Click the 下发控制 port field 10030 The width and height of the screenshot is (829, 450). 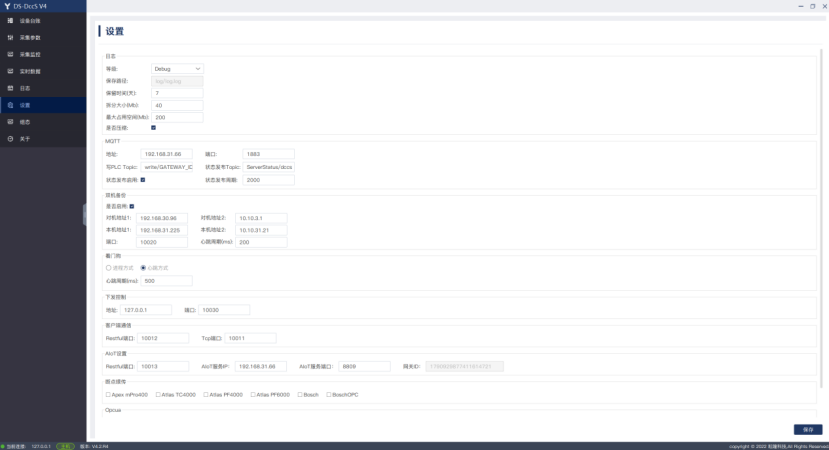224,310
